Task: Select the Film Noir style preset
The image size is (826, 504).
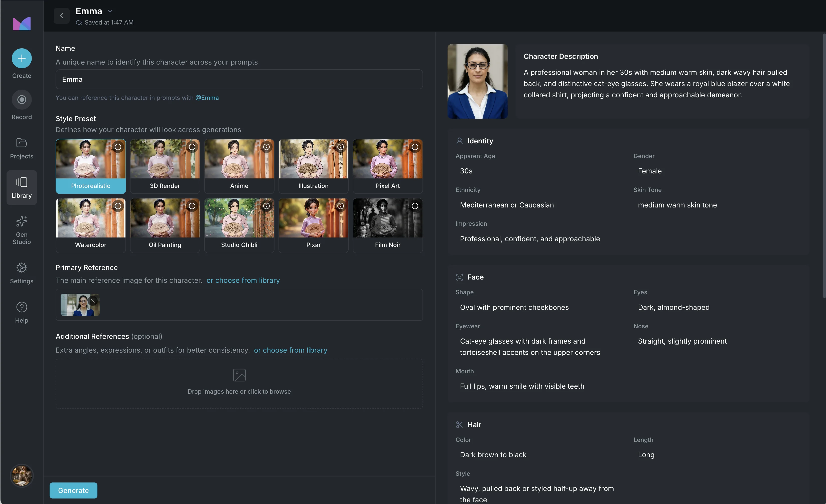Action: pyautogui.click(x=388, y=226)
